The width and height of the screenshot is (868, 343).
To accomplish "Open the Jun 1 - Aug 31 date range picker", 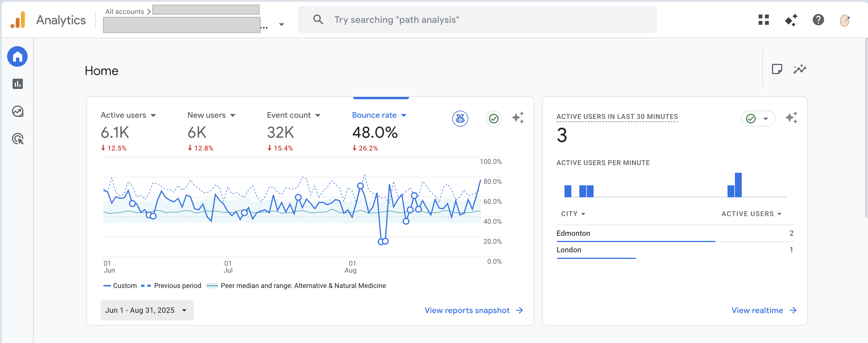I will coord(146,310).
